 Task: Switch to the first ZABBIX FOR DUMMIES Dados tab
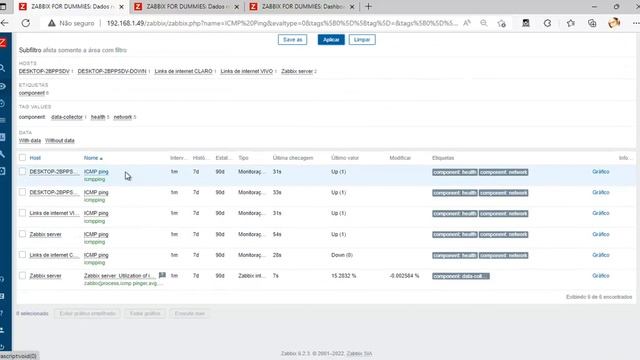[71, 7]
